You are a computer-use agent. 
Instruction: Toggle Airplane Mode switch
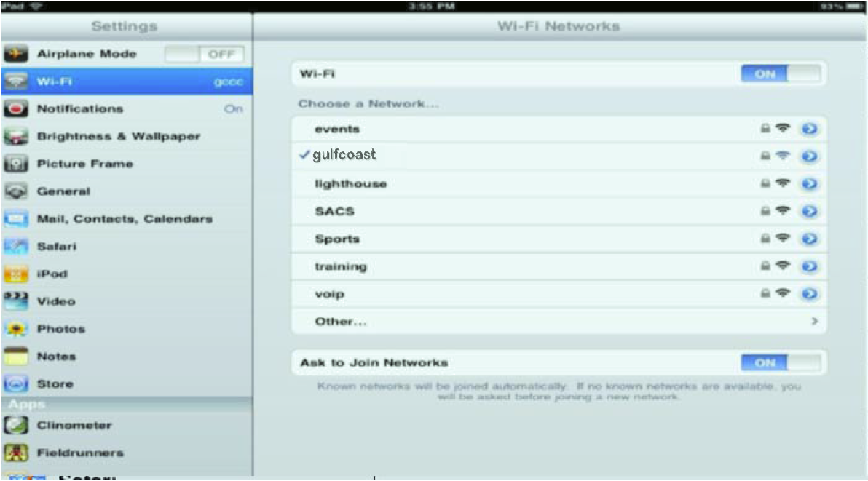point(205,54)
